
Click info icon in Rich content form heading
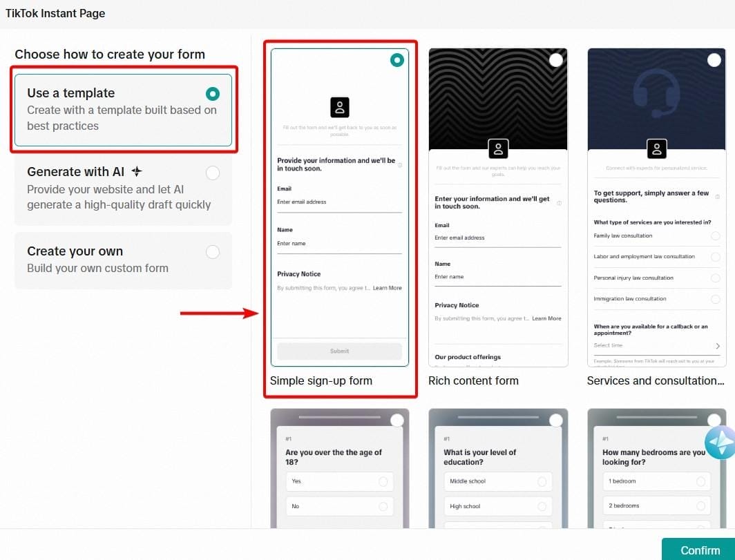[559, 203]
